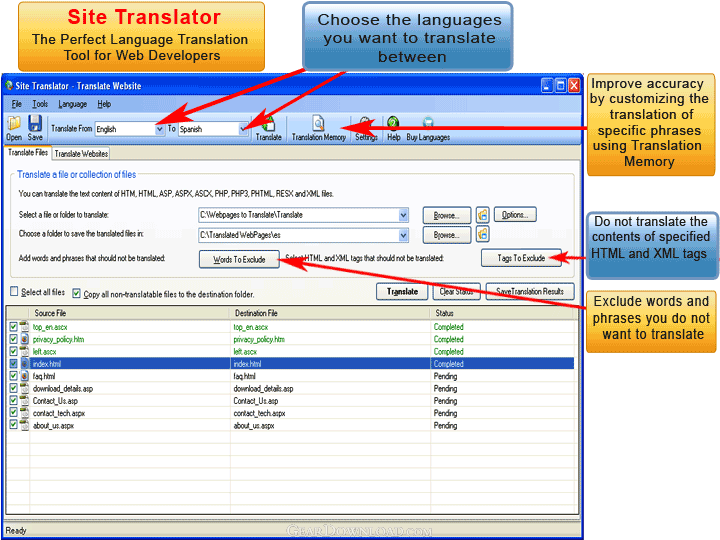Viewport: 720px width, 540px height.
Task: Click the folder icon beside destination Browse button
Action: [x=482, y=234]
